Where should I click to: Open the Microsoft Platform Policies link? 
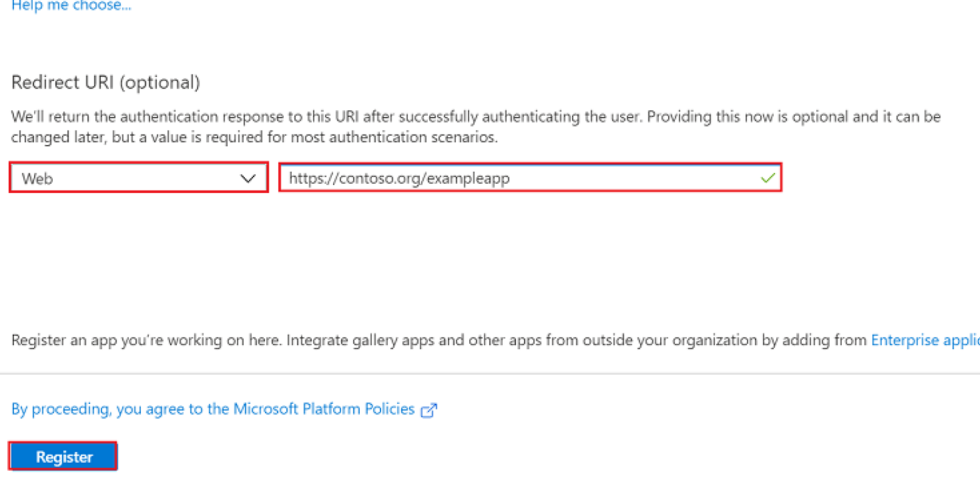pos(323,409)
